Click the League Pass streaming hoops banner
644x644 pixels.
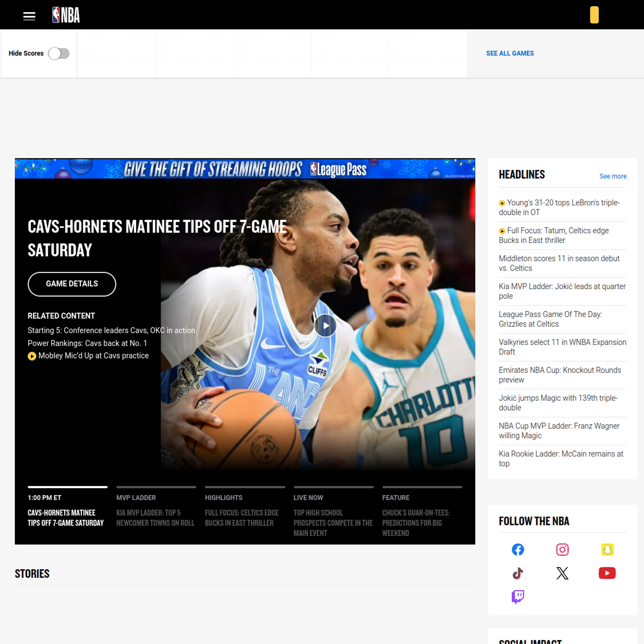tap(245, 169)
